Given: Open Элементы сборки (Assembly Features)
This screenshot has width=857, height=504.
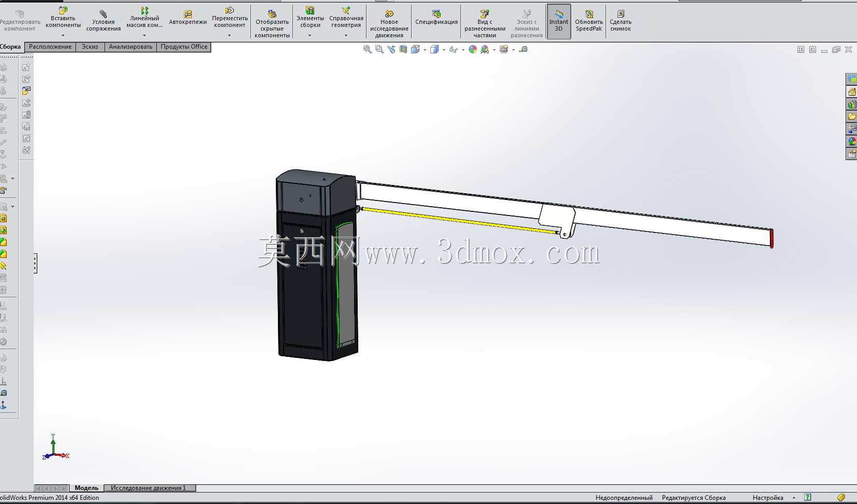Looking at the screenshot, I should [310, 18].
